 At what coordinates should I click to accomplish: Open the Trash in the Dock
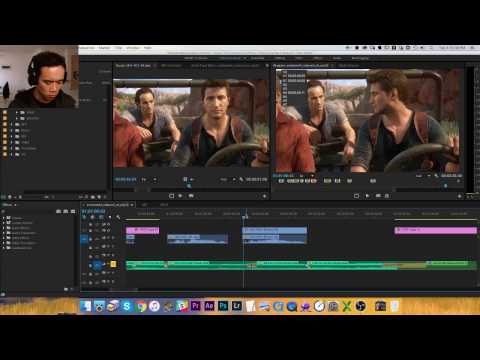pos(394,306)
